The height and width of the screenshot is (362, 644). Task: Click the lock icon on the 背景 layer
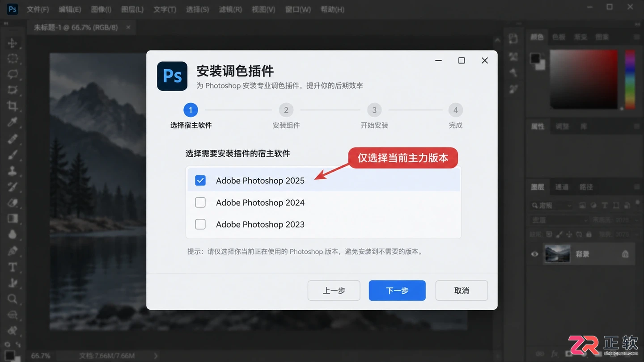(x=625, y=254)
